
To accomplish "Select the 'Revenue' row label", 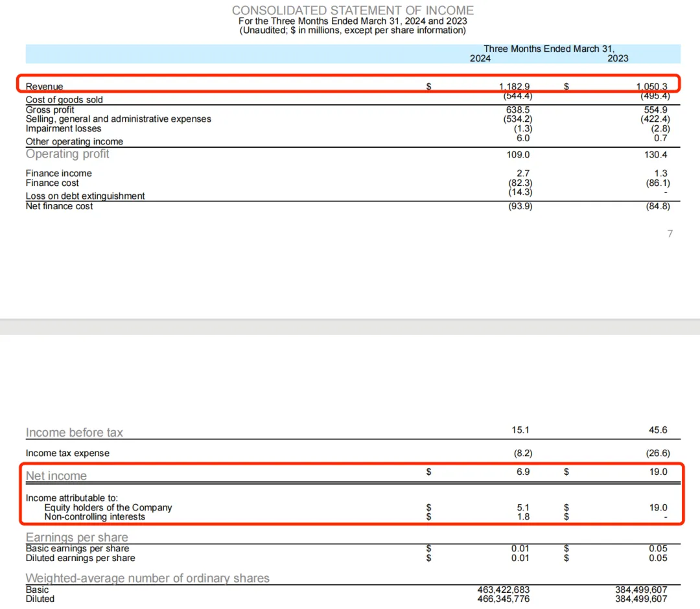I will tap(44, 87).
